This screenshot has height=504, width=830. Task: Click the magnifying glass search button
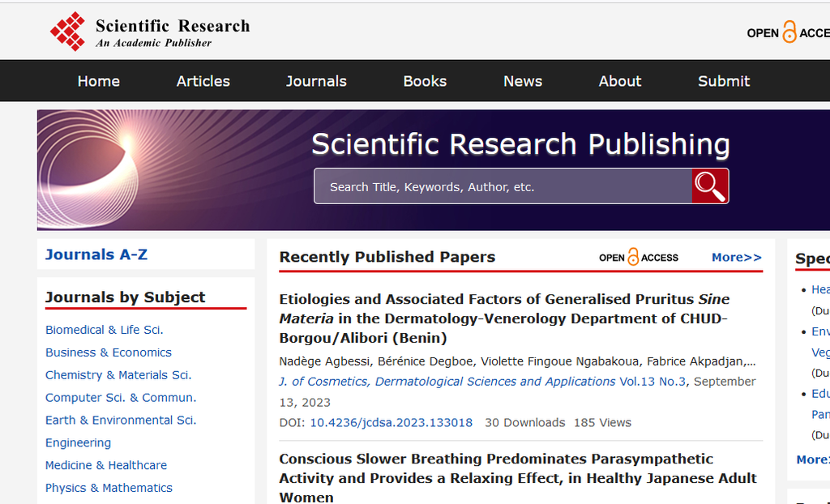tap(710, 186)
